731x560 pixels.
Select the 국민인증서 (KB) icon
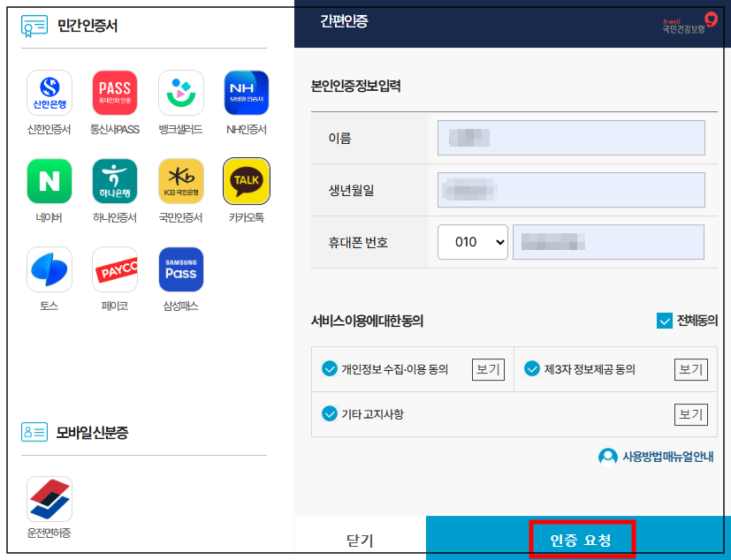181,181
